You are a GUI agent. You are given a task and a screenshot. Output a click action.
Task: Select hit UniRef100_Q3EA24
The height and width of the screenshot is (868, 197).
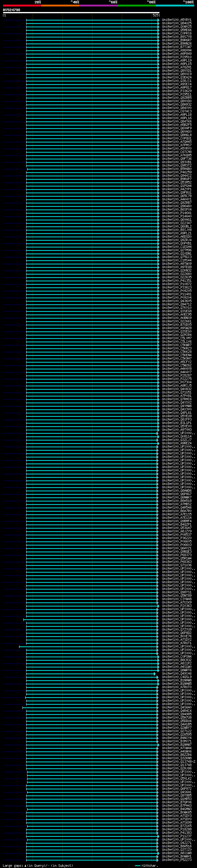[176, 78]
